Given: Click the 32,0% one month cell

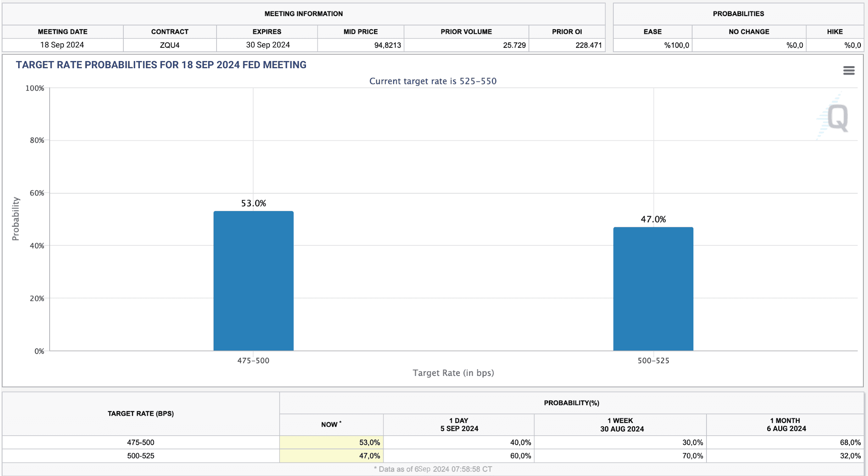Looking at the screenshot, I should [x=785, y=456].
